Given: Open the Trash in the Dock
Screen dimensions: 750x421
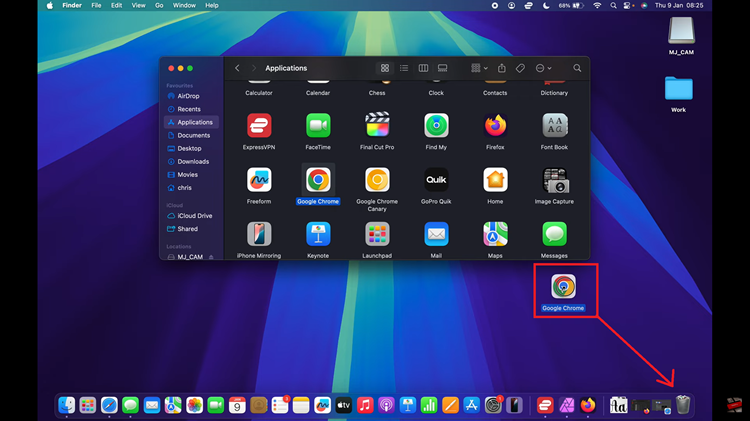Looking at the screenshot, I should [x=683, y=405].
